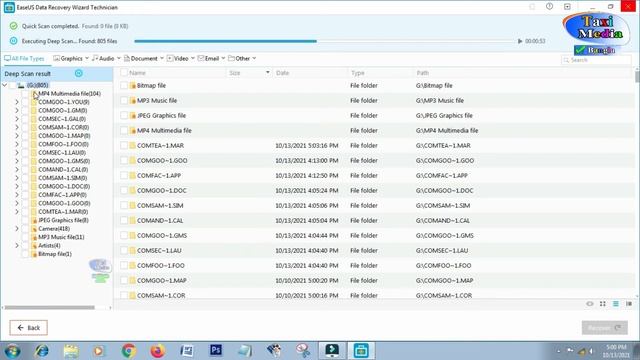The image size is (640, 360).
Task: Click the drive icon of G: in tree
Action: pos(21,85)
